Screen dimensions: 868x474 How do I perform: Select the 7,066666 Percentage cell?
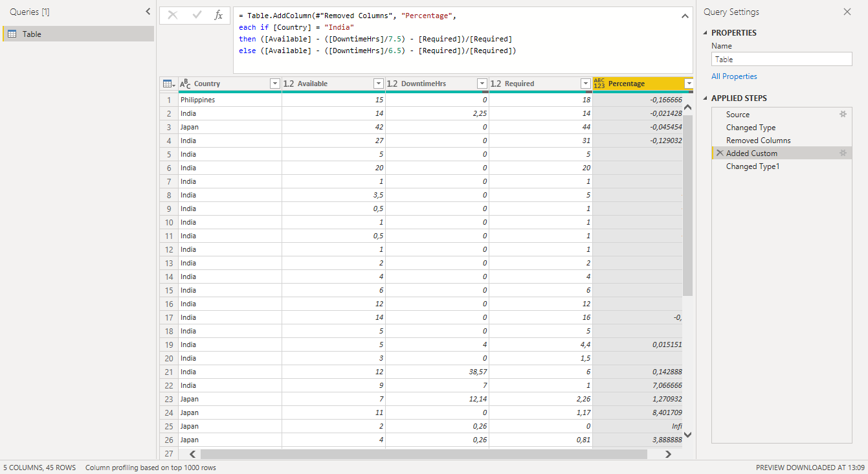(x=638, y=385)
